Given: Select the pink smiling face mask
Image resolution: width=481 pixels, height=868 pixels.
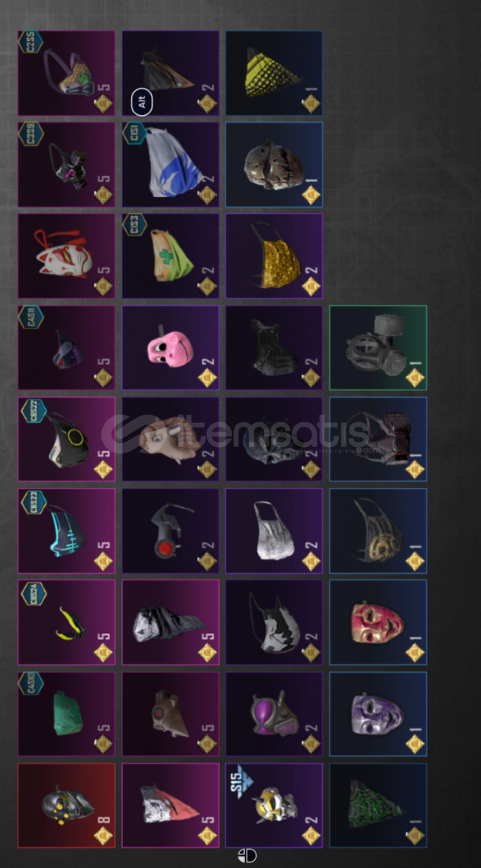Looking at the screenshot, I should [x=170, y=348].
